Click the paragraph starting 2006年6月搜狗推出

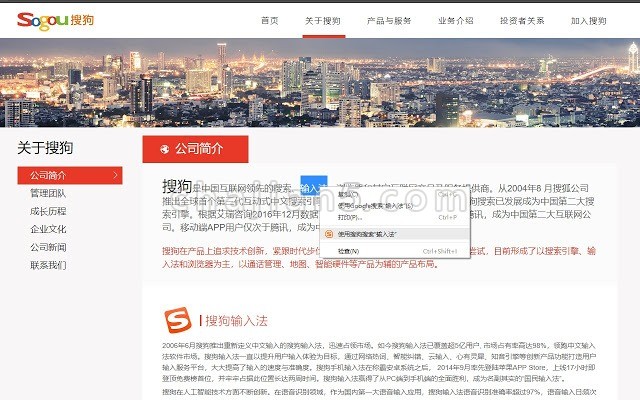379,362
